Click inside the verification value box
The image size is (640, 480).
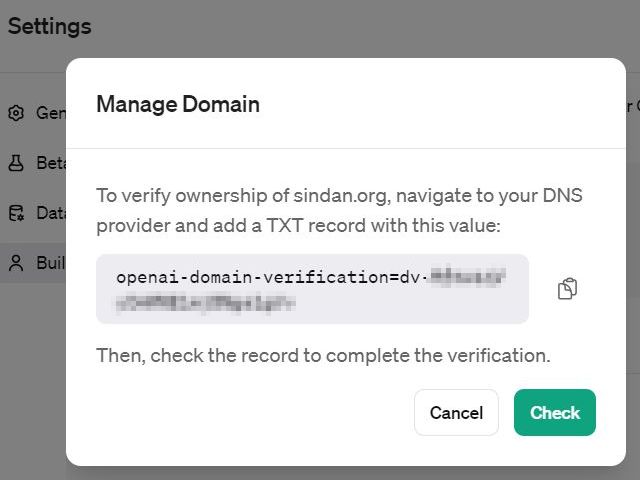click(312, 289)
